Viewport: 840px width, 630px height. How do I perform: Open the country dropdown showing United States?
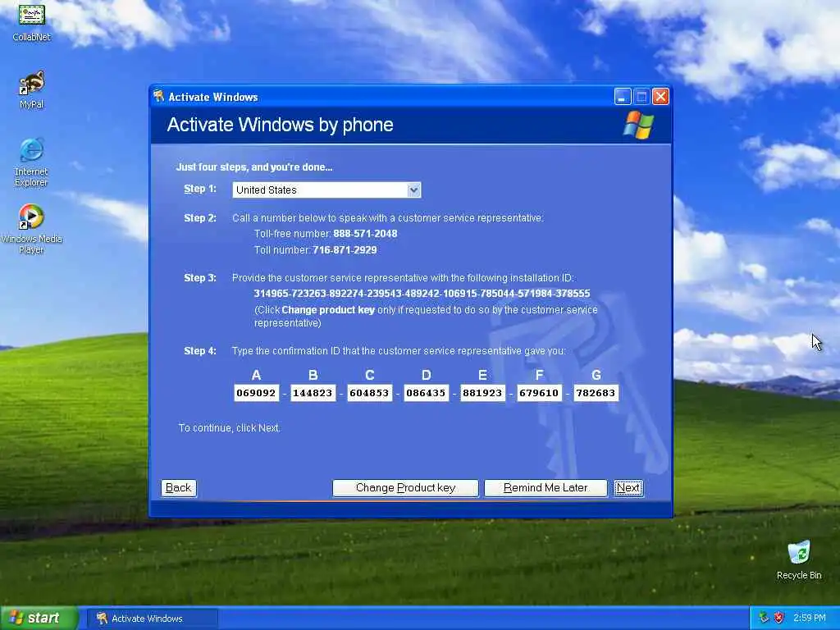(x=326, y=189)
